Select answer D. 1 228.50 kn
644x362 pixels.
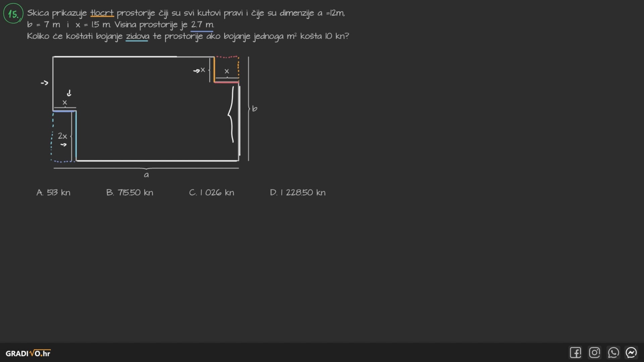pos(298,192)
